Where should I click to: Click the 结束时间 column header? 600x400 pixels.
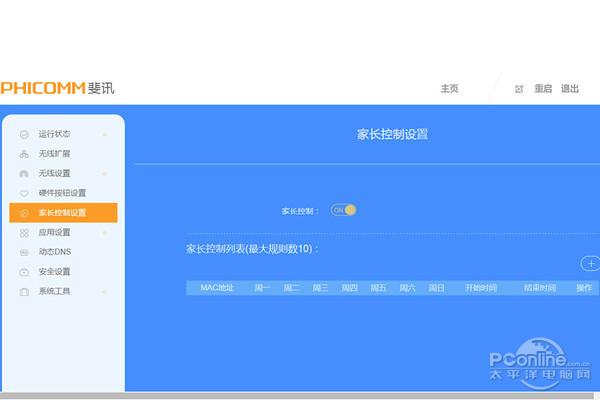click(540, 288)
